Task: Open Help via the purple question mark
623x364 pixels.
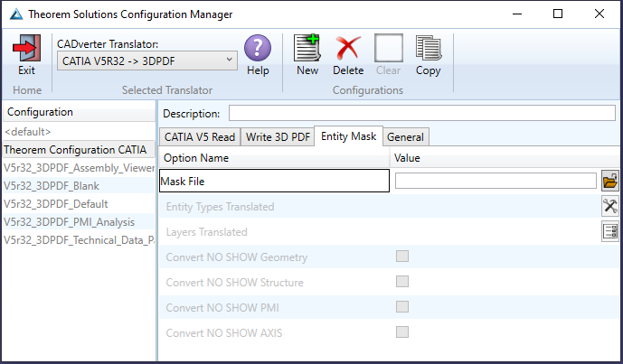Action: (x=258, y=48)
